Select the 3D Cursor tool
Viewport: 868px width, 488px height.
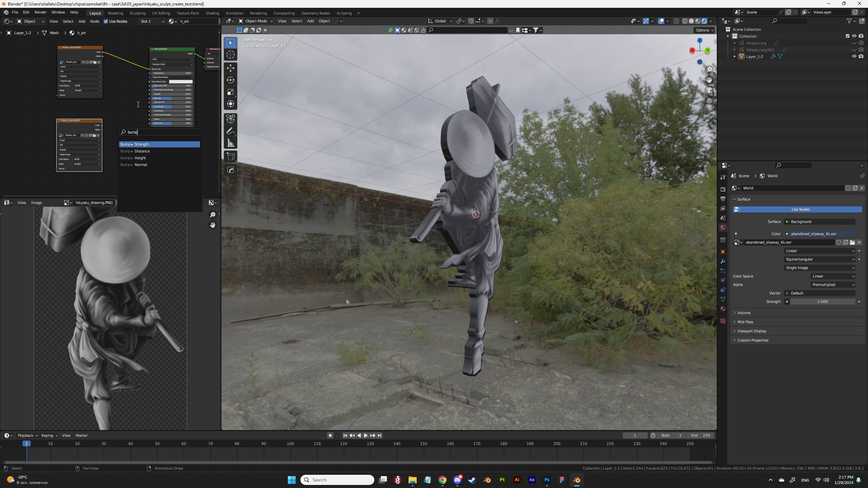pyautogui.click(x=231, y=55)
